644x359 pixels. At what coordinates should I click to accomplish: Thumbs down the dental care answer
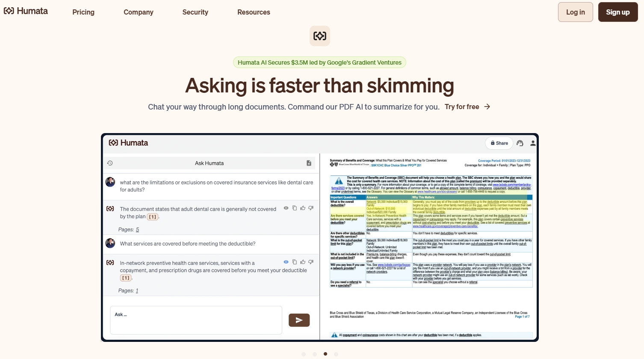(x=311, y=208)
